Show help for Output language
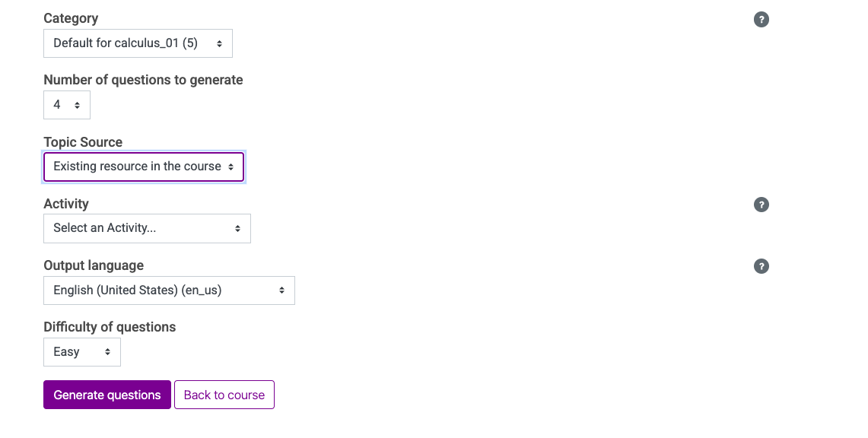This screenshot has width=868, height=438. [761, 266]
